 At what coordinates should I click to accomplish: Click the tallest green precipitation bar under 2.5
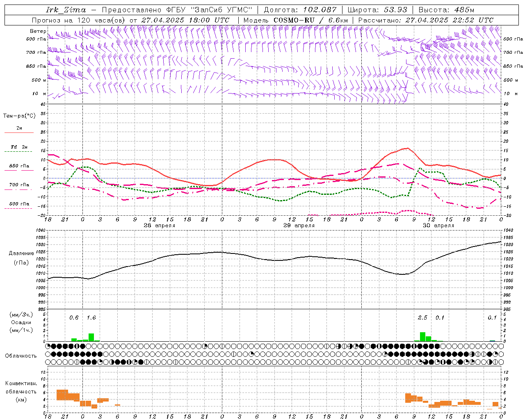[422, 337]
